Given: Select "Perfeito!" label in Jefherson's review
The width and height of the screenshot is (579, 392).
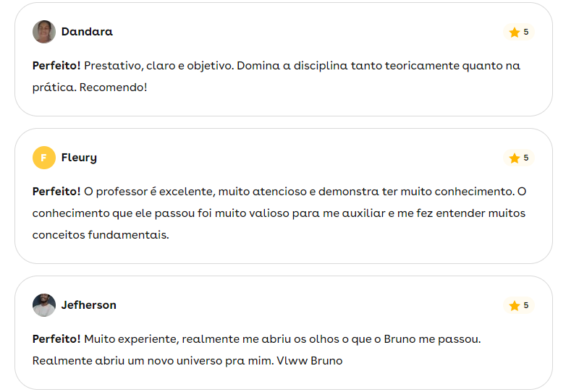Looking at the screenshot, I should click(x=56, y=339).
